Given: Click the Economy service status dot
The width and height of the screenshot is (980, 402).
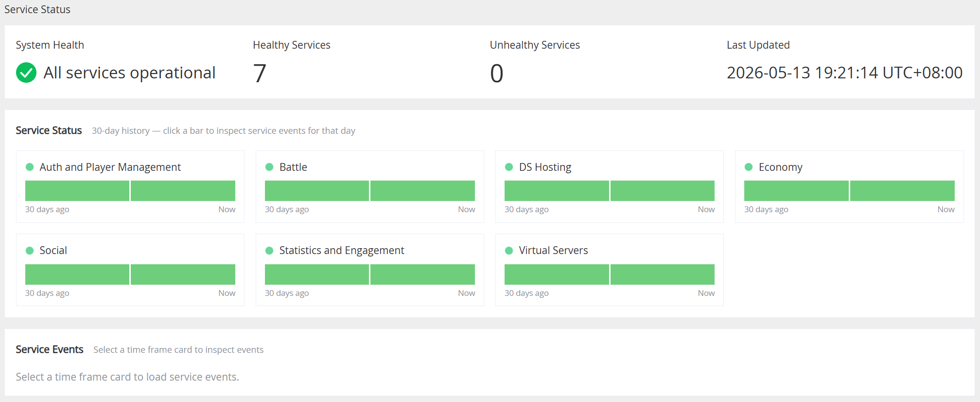Looking at the screenshot, I should (749, 167).
